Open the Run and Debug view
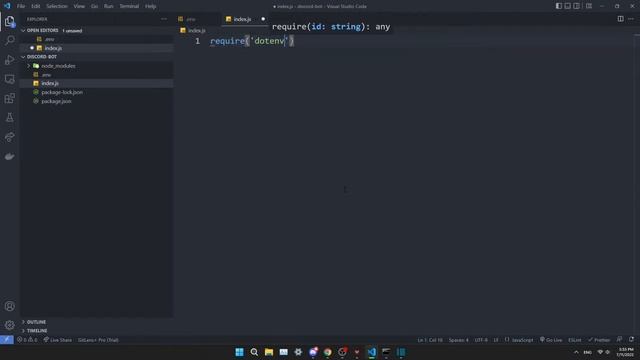640x360 pixels. tap(10, 60)
